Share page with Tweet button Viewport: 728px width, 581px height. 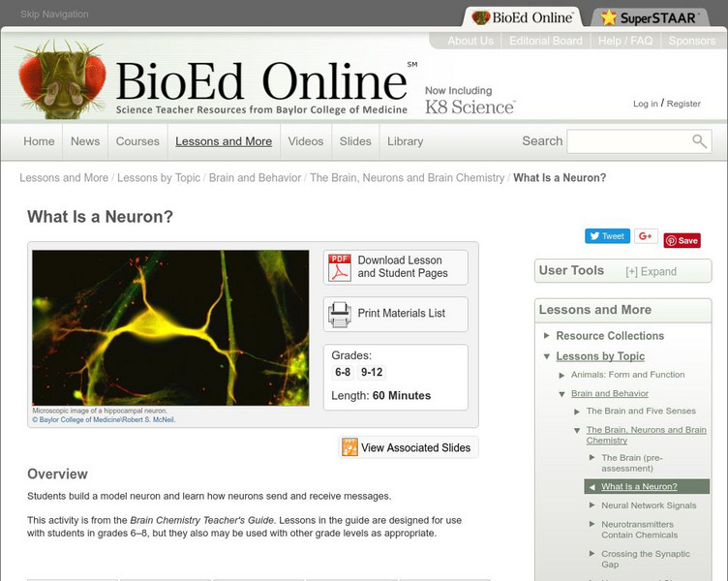pos(607,236)
